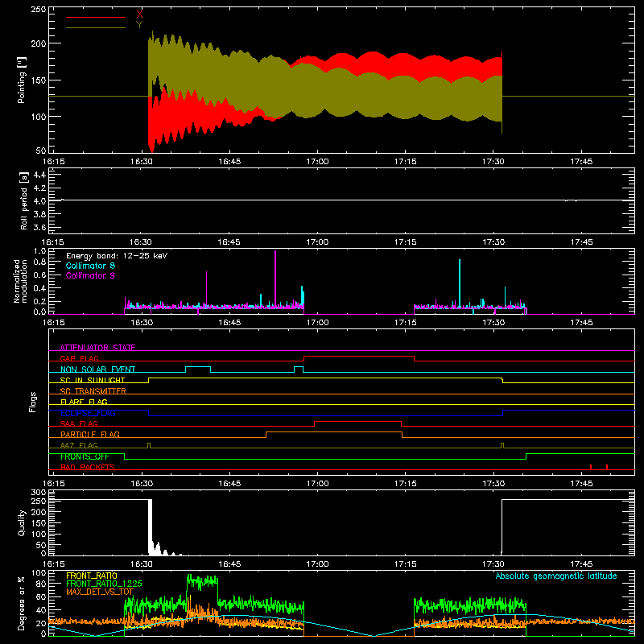
Task: Click the PARTICLE_FLAG label
Action: point(90,434)
